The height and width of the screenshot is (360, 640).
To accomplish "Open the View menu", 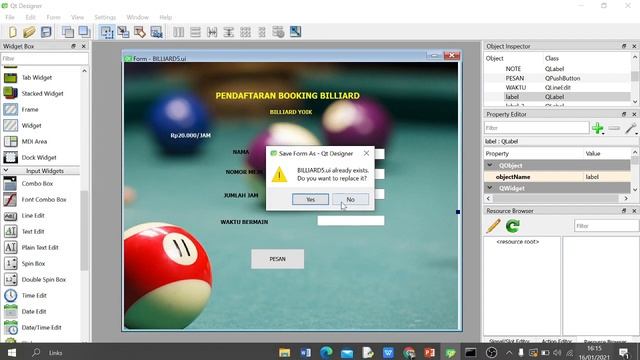I will coord(77,17).
